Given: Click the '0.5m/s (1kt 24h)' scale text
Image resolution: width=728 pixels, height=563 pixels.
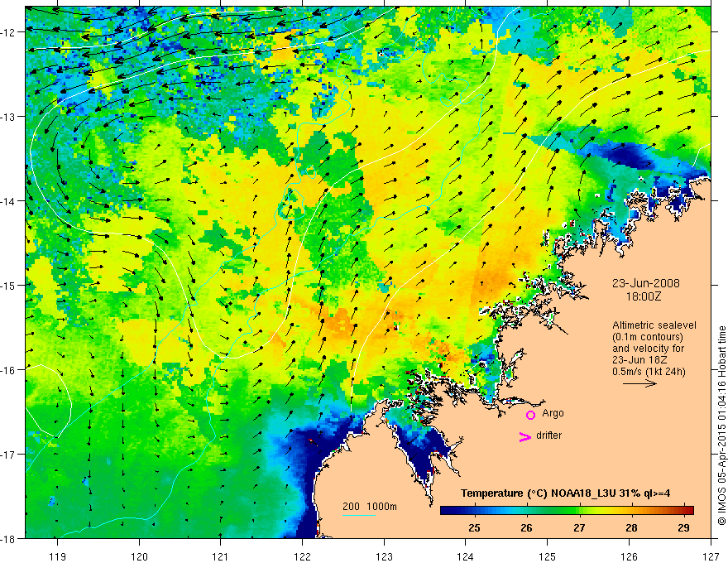Looking at the screenshot, I should click(x=649, y=372).
